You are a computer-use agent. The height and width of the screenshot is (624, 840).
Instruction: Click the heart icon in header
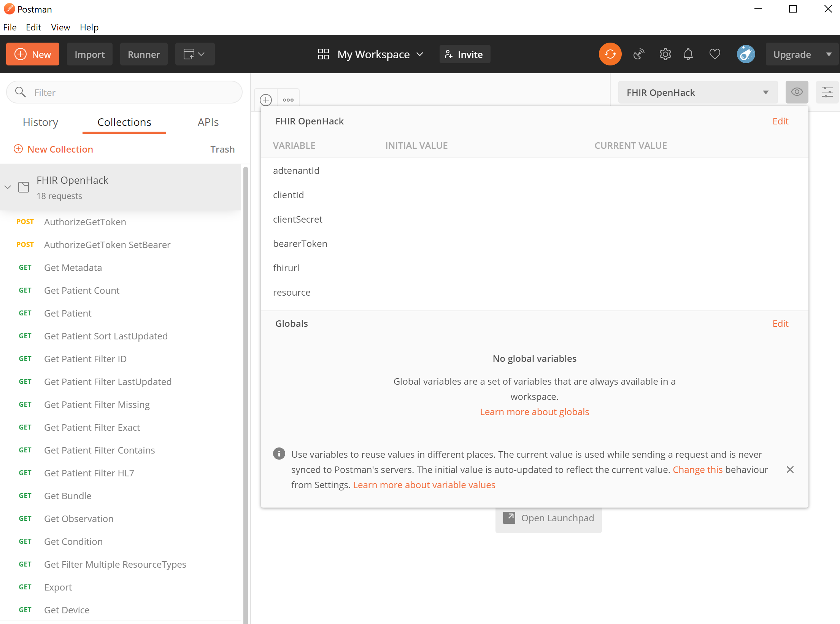(x=715, y=54)
